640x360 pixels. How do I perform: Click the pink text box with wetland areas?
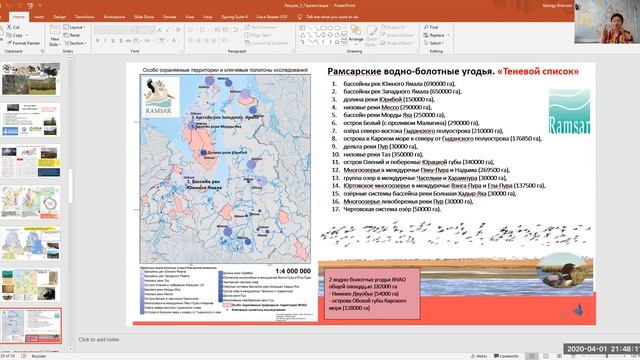point(372,293)
